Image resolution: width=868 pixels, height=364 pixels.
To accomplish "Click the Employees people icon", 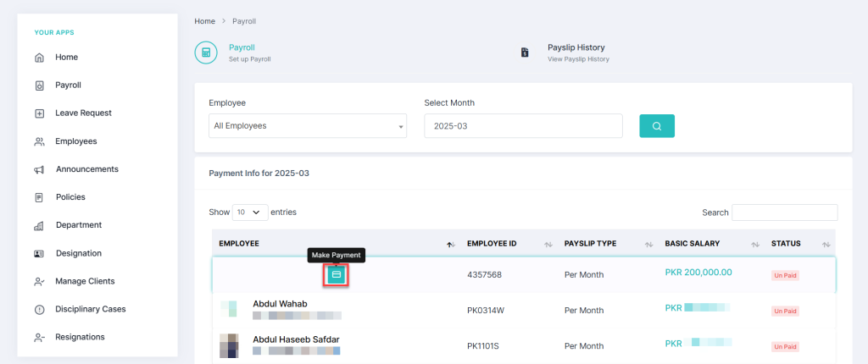I will pyautogui.click(x=39, y=141).
